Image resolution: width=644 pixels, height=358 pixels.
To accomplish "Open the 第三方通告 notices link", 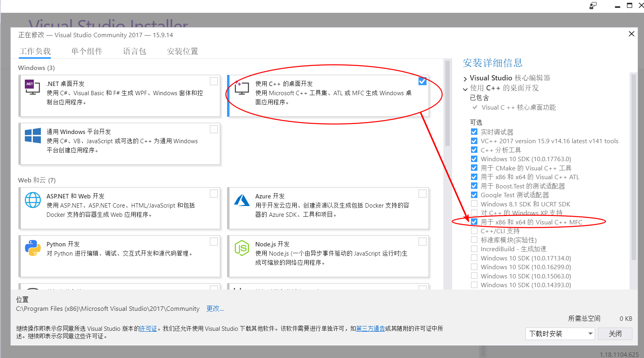I will pyautogui.click(x=370, y=328).
